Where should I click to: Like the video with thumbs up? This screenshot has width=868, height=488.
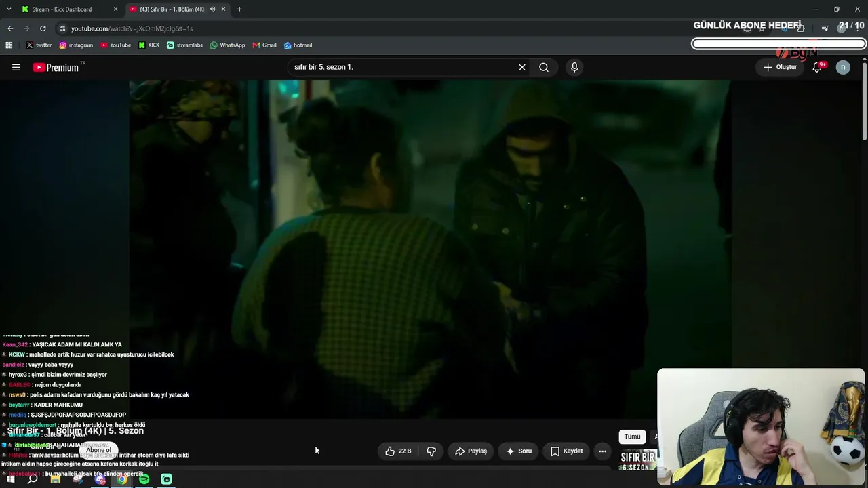(399, 451)
